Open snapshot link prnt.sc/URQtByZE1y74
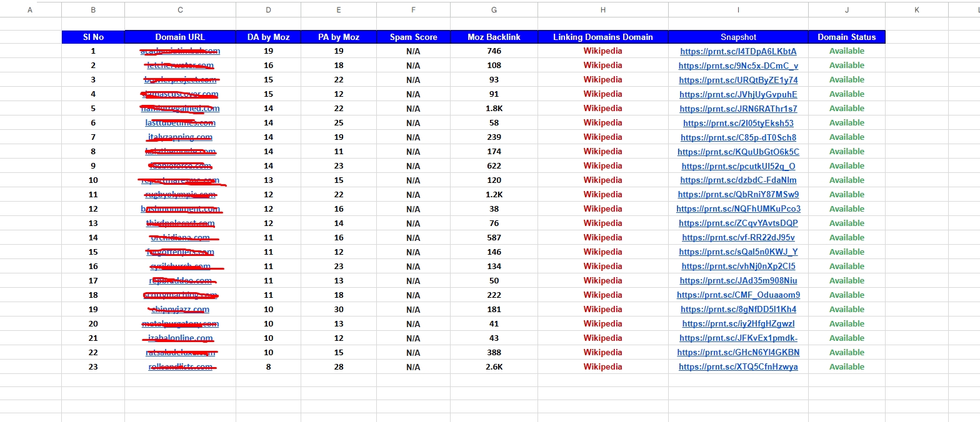Image resolution: width=980 pixels, height=422 pixels. pos(738,80)
